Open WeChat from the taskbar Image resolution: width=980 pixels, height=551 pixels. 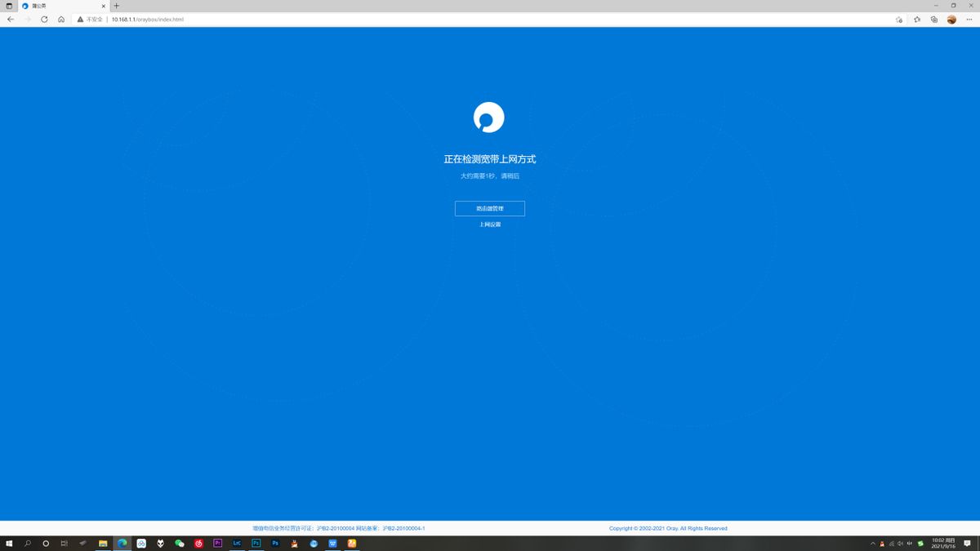tap(180, 543)
